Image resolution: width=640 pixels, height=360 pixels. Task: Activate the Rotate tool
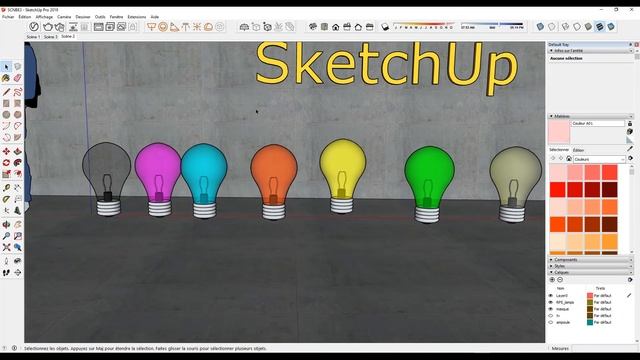(6, 163)
